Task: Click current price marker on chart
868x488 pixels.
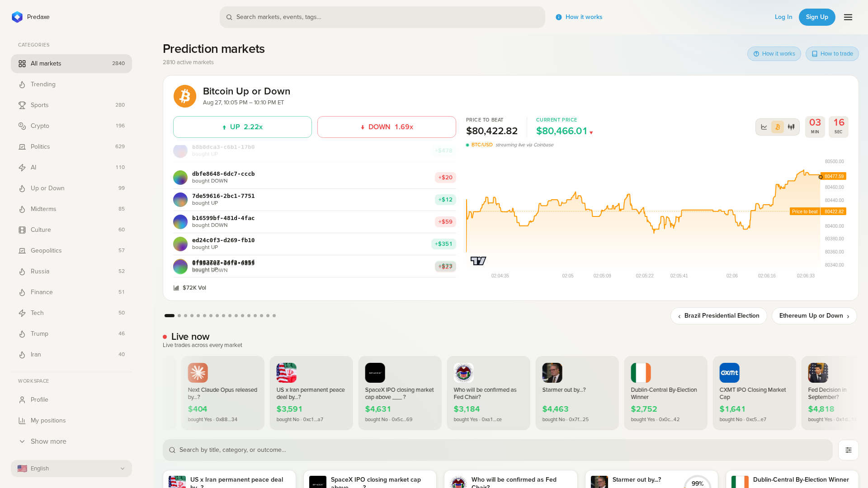Action: point(821,177)
